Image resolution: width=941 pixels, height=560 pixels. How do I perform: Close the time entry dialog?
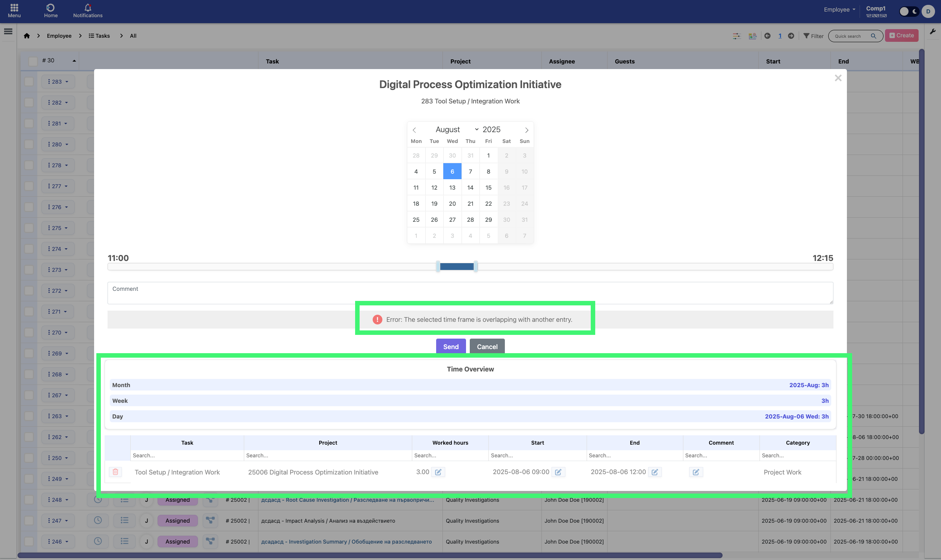pos(838,78)
